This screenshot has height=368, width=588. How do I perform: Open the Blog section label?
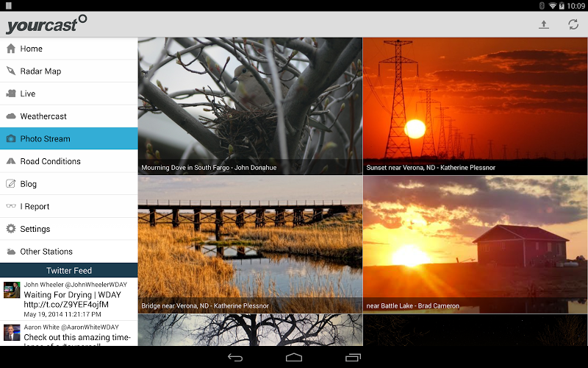[x=29, y=184]
